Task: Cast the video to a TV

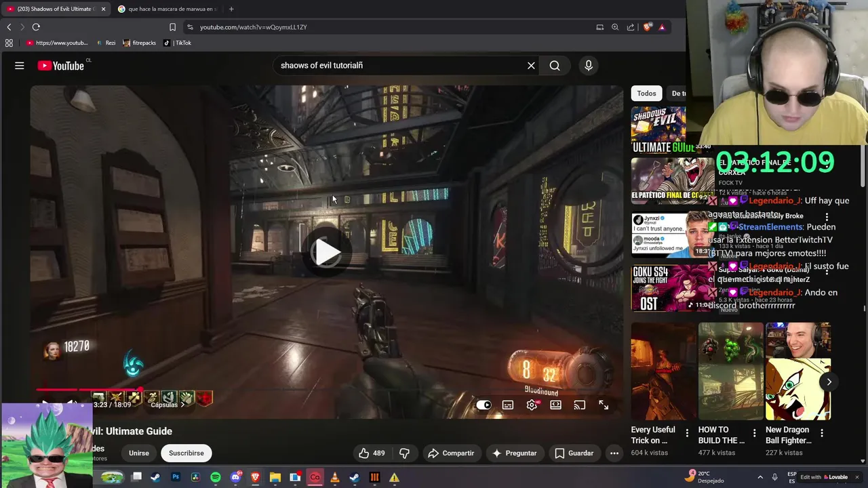Action: (x=580, y=405)
